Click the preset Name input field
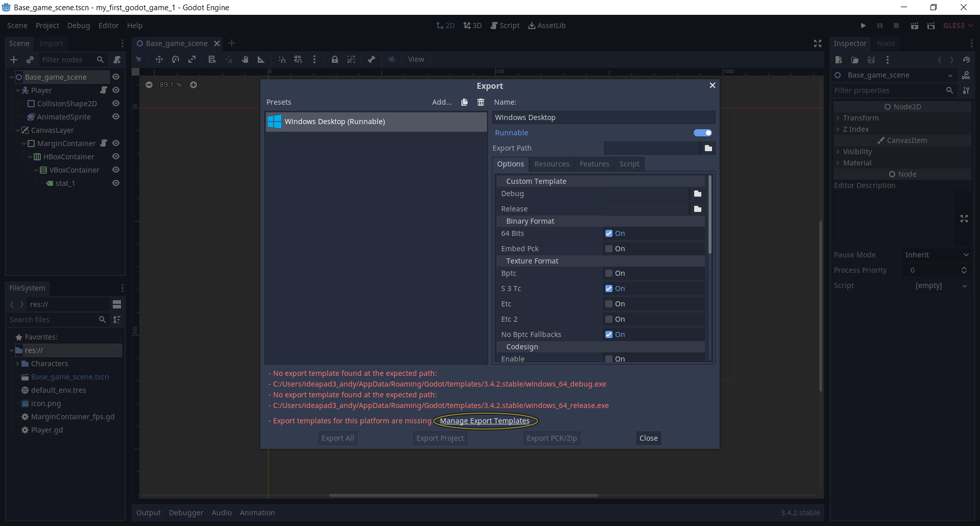Screen dimensions: 980x526 tap(604, 117)
